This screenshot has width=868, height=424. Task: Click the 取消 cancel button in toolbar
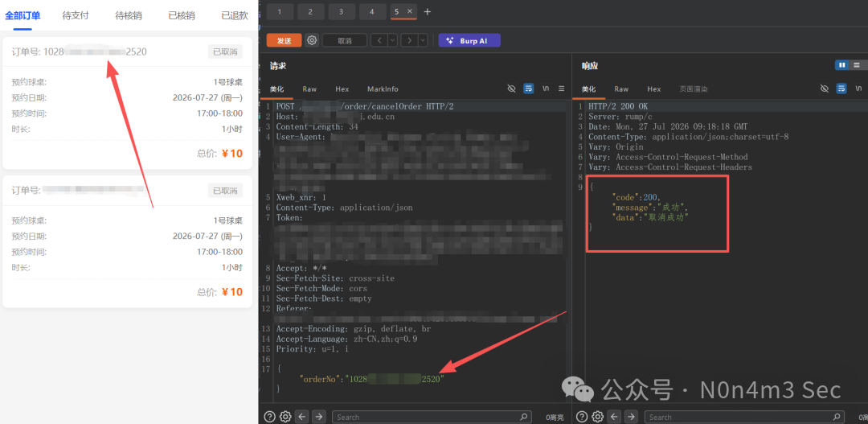(344, 40)
